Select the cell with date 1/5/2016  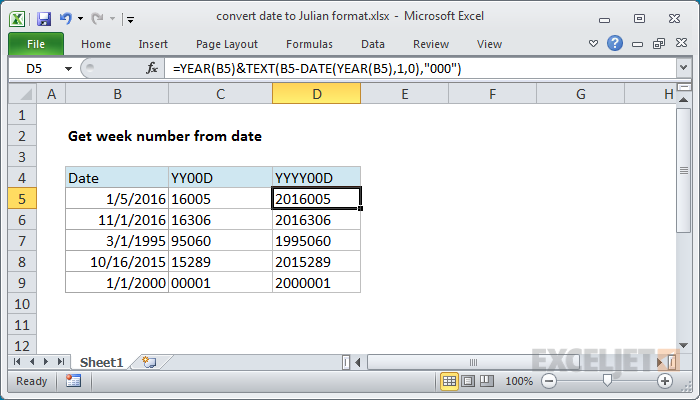coord(117,199)
